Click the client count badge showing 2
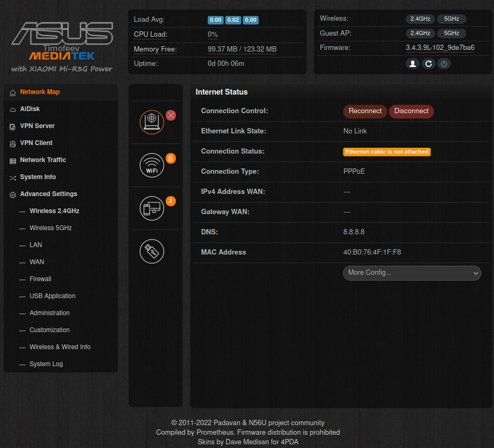Viewport: 494px width, 448px height. pos(171,201)
